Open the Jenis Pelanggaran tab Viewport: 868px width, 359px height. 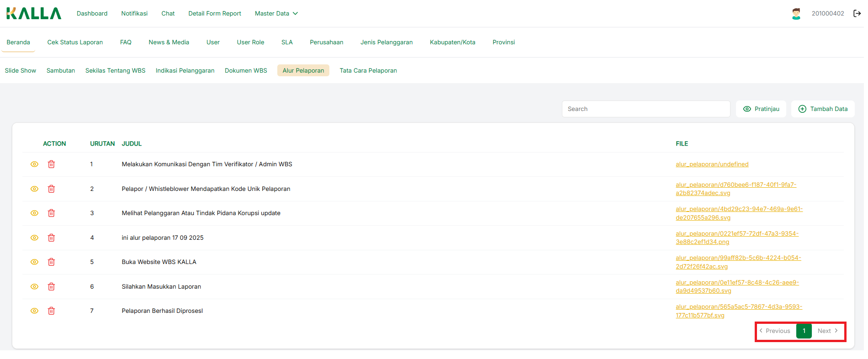coord(386,42)
